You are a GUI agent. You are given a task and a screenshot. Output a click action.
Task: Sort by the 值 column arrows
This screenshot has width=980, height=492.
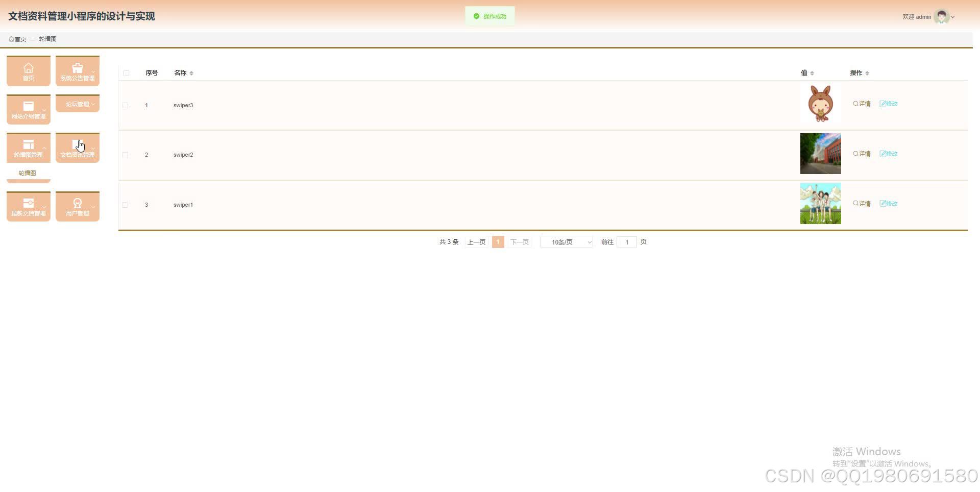pyautogui.click(x=812, y=73)
